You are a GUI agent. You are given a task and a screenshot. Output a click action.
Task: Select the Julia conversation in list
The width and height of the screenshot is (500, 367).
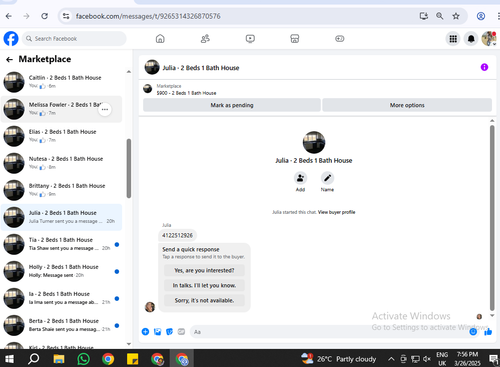[x=61, y=217]
